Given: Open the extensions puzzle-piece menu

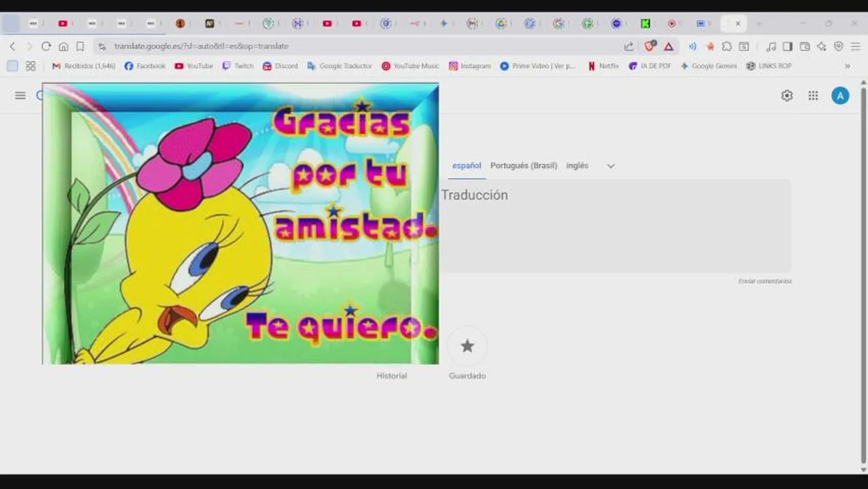Looking at the screenshot, I should [727, 46].
